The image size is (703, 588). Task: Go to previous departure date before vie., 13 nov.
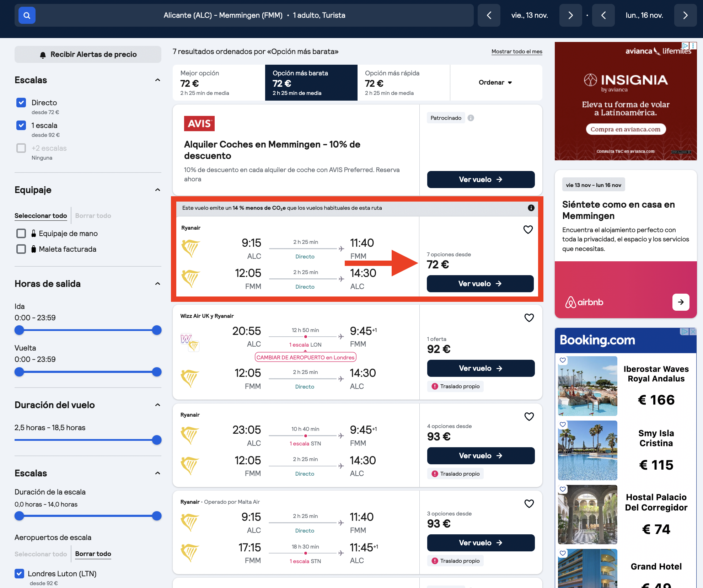click(x=489, y=15)
